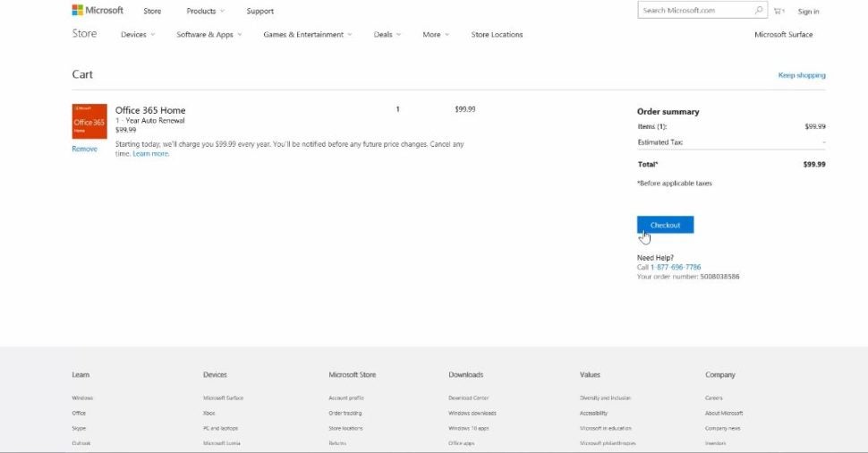Click the Total $99.99 amount
This screenshot has height=453, width=868.
click(814, 165)
